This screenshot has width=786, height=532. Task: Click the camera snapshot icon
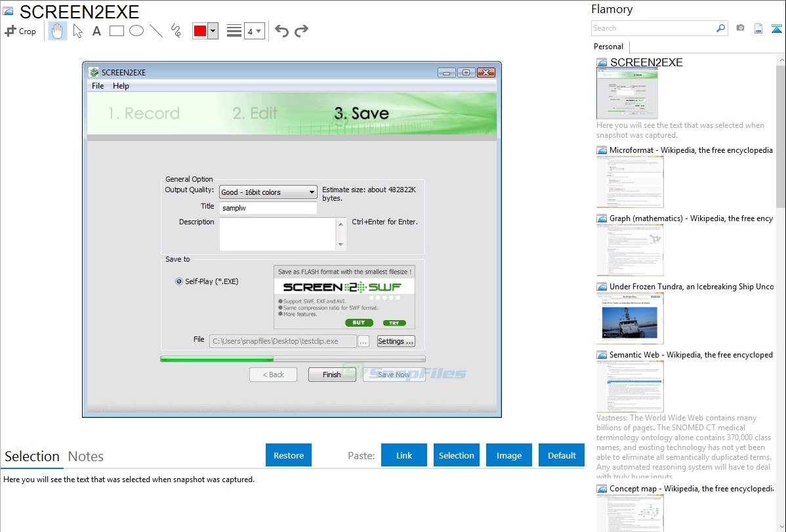click(x=740, y=28)
